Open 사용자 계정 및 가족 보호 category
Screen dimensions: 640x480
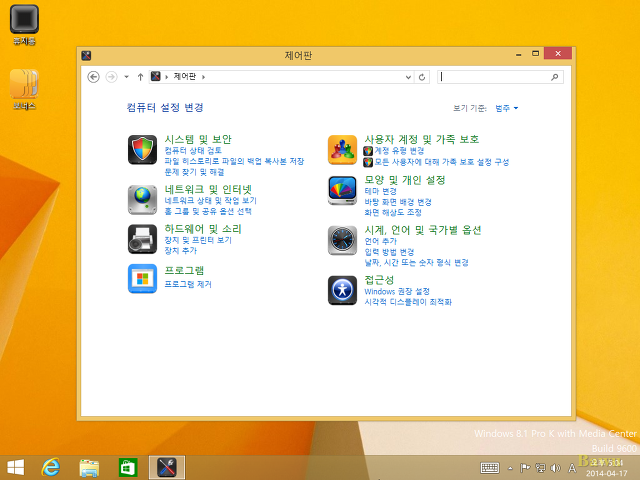(422, 140)
